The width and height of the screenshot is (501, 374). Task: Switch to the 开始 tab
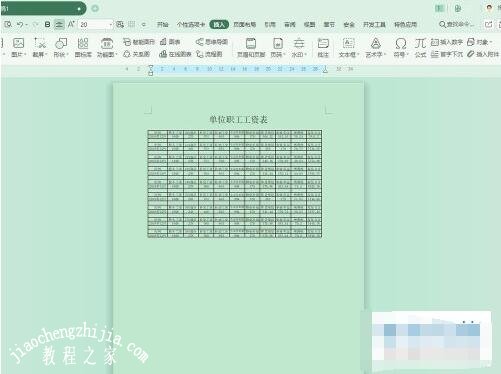point(163,24)
